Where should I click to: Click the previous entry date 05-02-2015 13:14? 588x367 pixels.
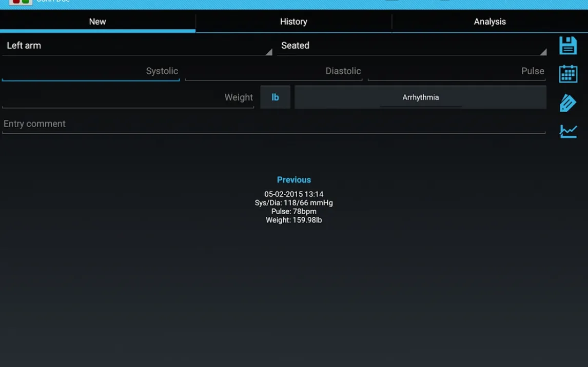(293, 194)
